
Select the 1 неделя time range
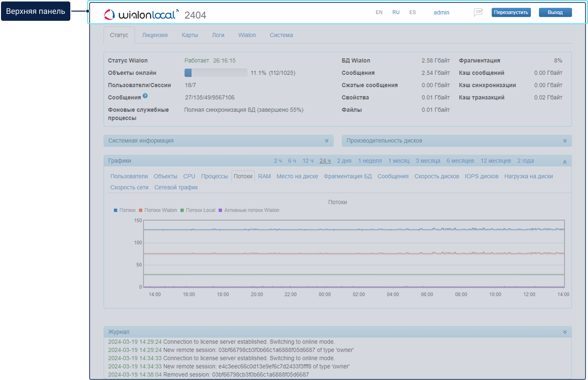point(370,161)
